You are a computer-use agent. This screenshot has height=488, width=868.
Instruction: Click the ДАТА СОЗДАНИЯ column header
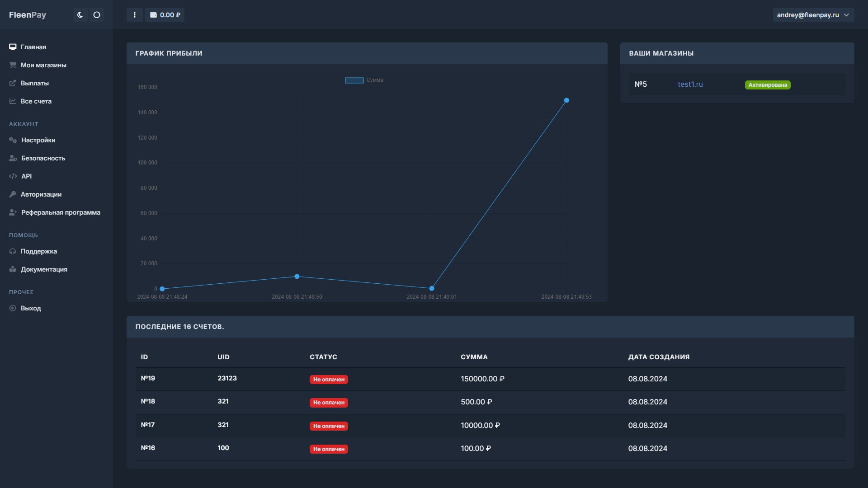coord(659,357)
